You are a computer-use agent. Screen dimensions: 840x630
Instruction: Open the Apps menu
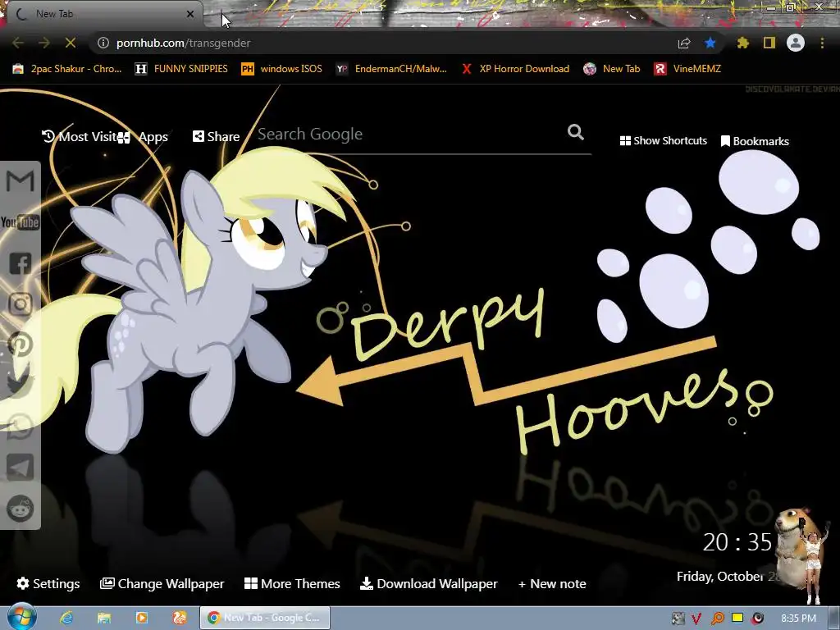click(x=144, y=137)
